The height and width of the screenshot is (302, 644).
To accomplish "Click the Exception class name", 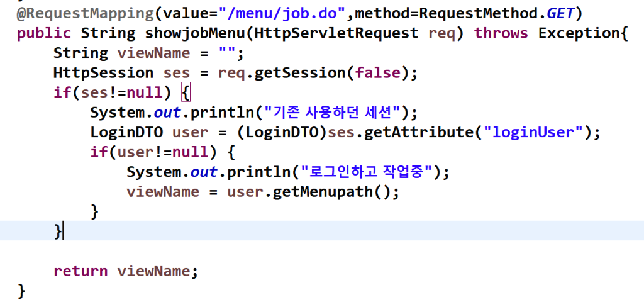I will [579, 33].
